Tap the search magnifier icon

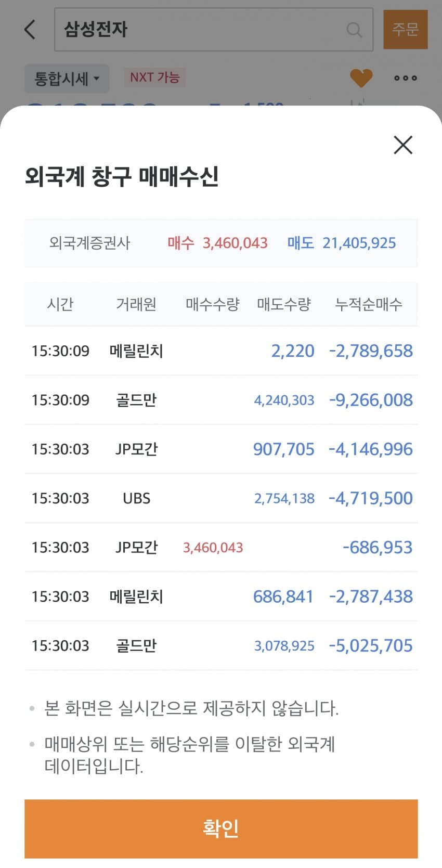pyautogui.click(x=354, y=30)
